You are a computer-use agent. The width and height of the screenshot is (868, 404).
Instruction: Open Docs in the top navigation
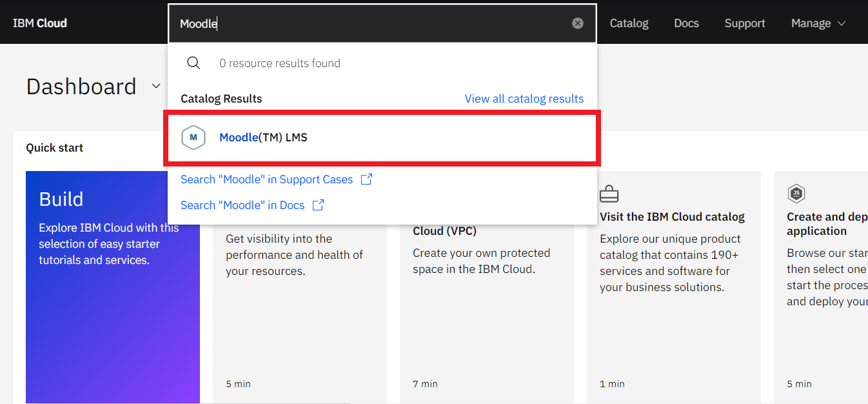click(x=686, y=23)
